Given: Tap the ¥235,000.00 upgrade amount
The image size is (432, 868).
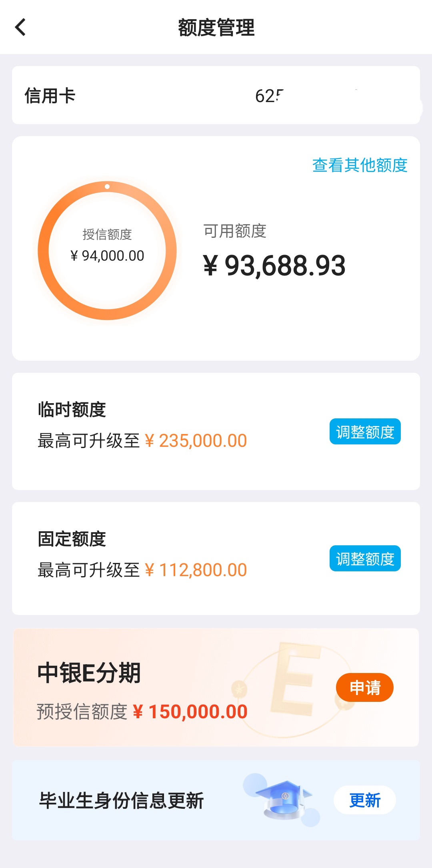Looking at the screenshot, I should click(196, 441).
